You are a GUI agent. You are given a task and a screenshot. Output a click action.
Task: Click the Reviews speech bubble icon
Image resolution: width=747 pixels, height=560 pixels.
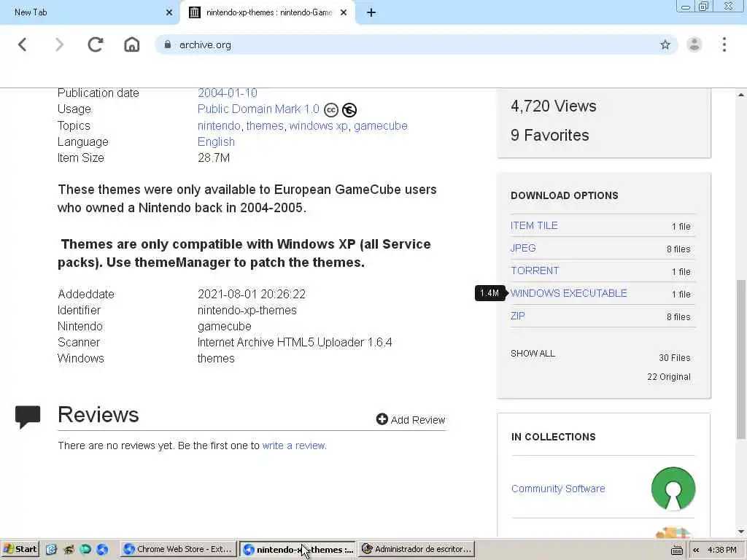pyautogui.click(x=28, y=417)
